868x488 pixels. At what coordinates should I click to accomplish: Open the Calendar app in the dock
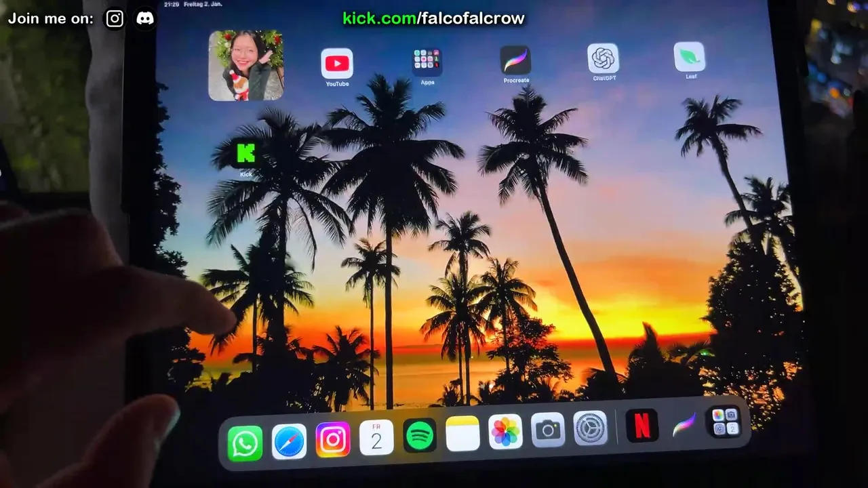376,437
